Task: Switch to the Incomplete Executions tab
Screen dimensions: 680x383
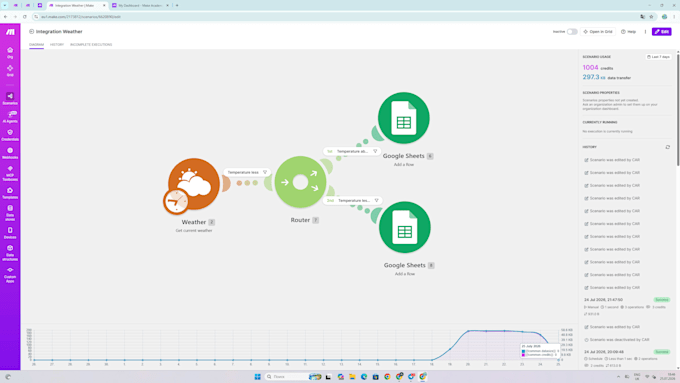Action: pyautogui.click(x=91, y=45)
